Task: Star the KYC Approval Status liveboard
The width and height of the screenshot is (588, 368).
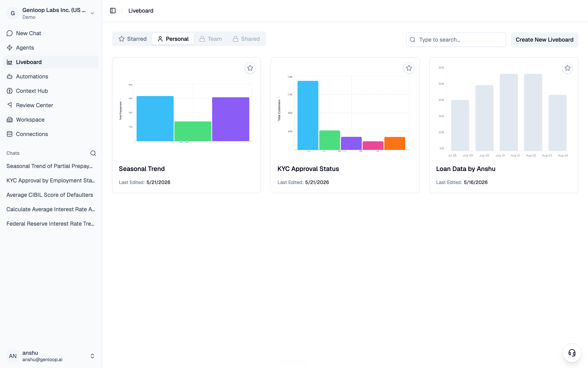Action: click(x=409, y=68)
